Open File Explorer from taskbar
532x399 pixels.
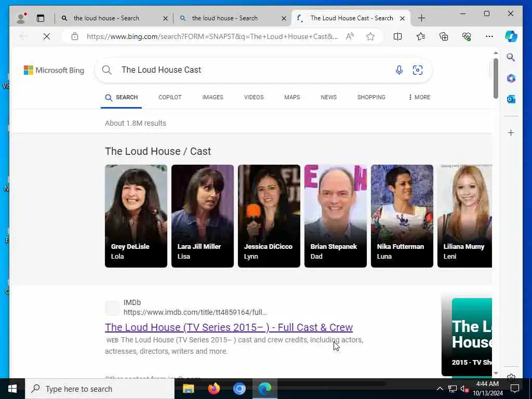tap(188, 389)
